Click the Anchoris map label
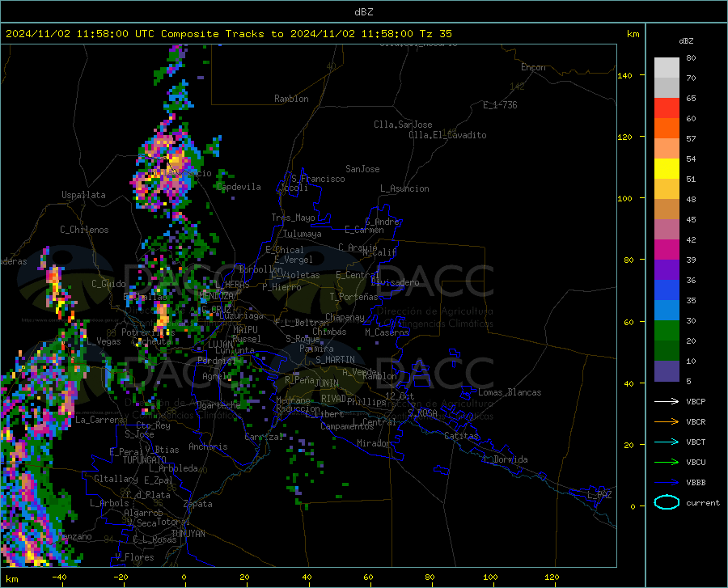 [x=208, y=446]
